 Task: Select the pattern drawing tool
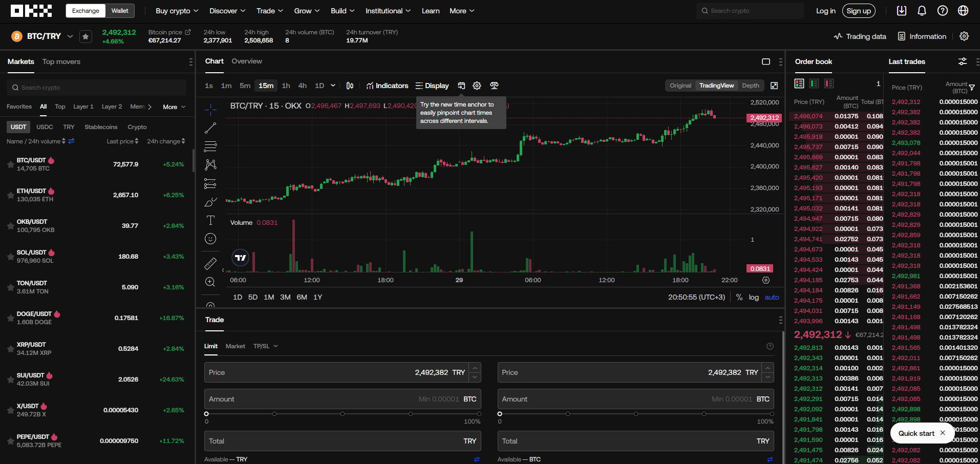[x=210, y=164]
